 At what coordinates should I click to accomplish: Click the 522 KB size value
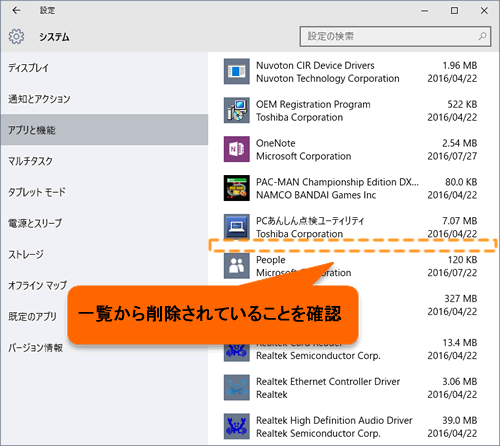click(x=462, y=104)
